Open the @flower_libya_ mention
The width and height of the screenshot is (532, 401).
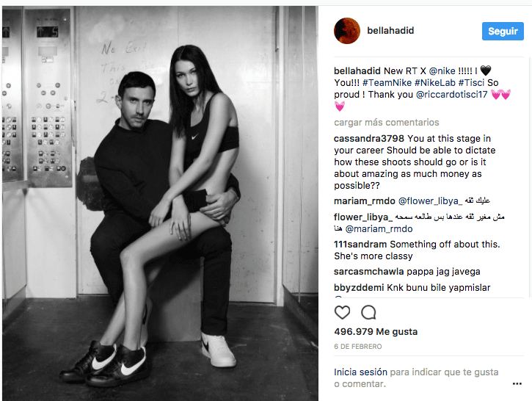pyautogui.click(x=430, y=201)
